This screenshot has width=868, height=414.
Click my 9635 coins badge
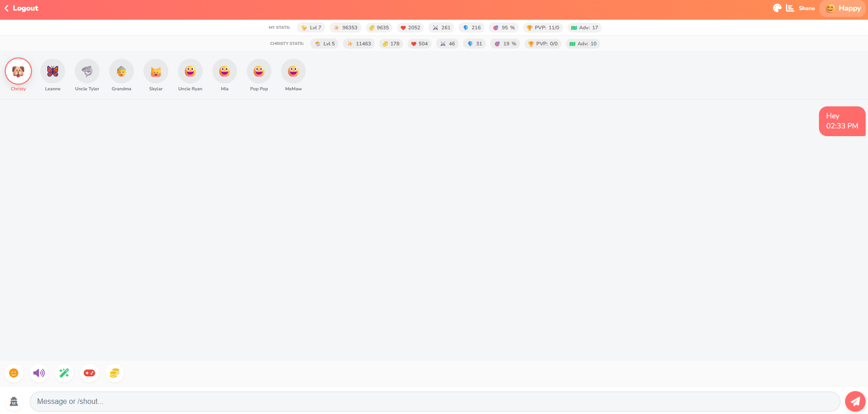pos(379,28)
